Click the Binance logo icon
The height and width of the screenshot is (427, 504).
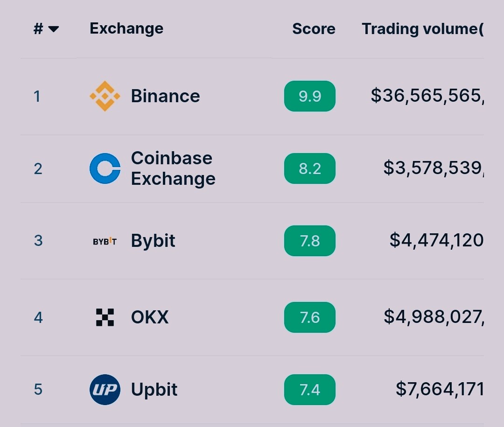105,96
